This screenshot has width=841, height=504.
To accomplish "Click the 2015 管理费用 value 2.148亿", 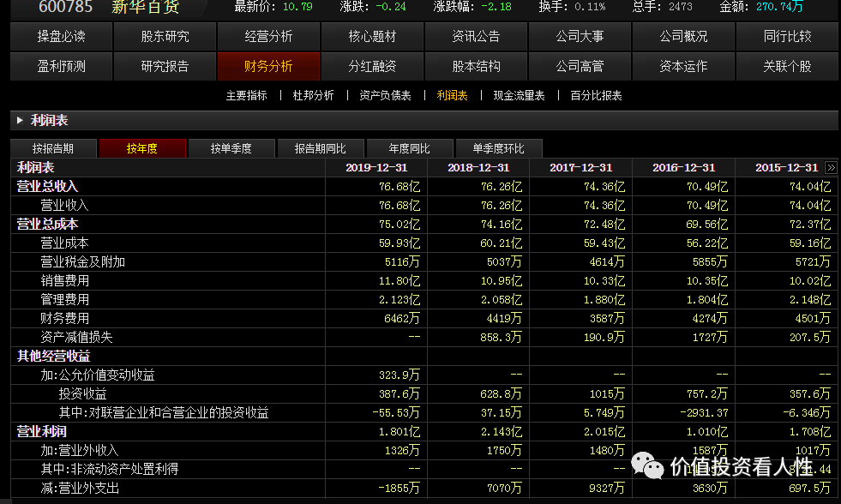I will coord(810,299).
